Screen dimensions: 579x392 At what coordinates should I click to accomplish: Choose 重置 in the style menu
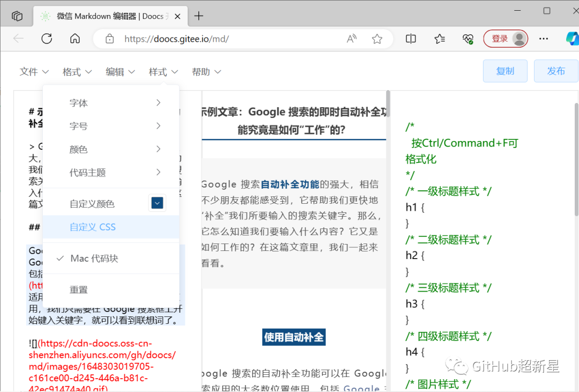pyautogui.click(x=111, y=289)
